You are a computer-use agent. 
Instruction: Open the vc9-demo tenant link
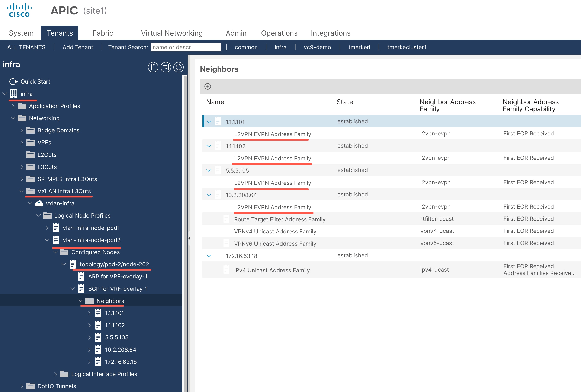click(x=317, y=47)
